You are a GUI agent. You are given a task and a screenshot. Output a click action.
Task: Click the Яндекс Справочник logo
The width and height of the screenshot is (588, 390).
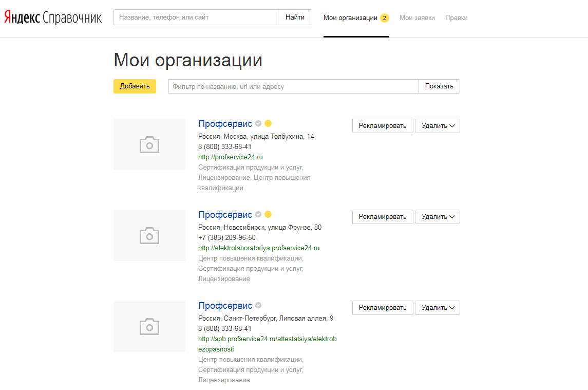[53, 17]
